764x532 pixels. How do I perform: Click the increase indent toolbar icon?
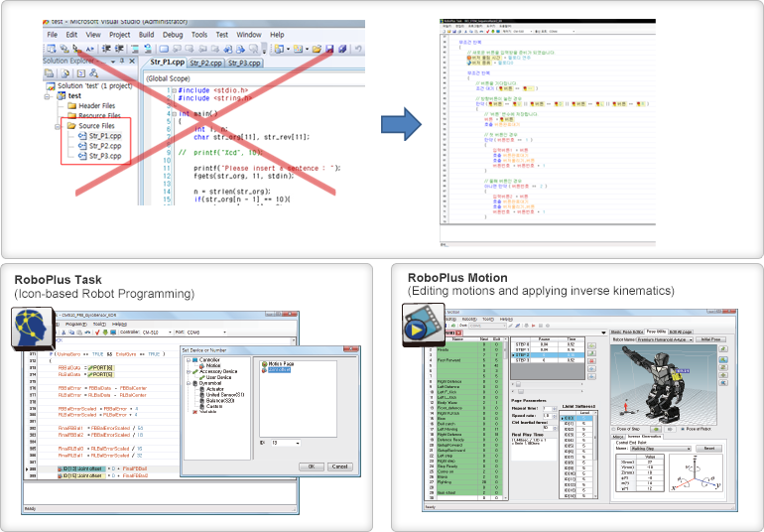(x=119, y=49)
